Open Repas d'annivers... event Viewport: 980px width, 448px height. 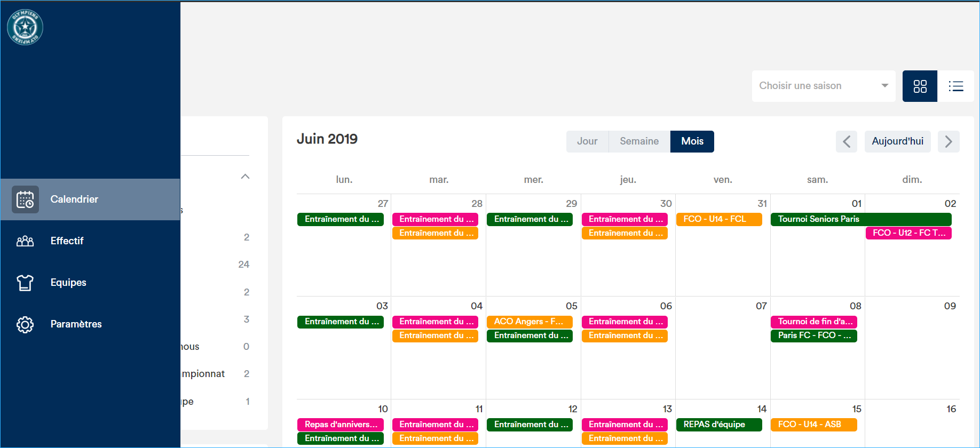pyautogui.click(x=341, y=425)
